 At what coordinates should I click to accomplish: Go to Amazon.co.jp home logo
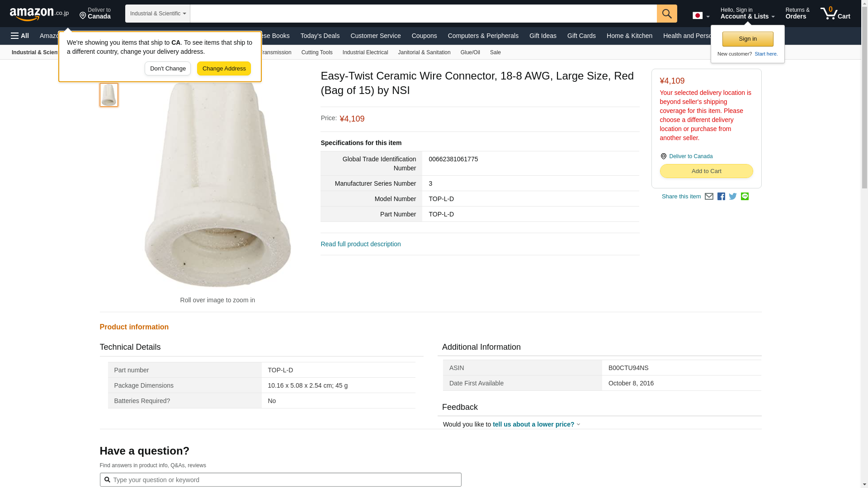pyautogui.click(x=39, y=14)
